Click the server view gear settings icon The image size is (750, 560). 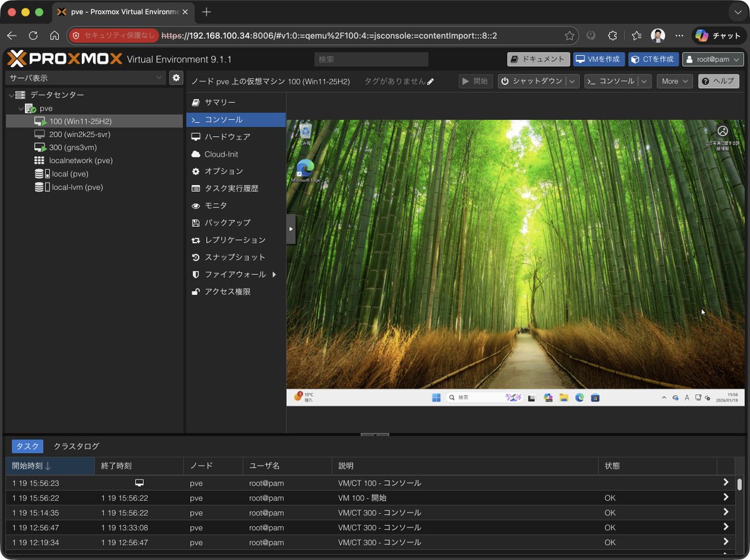176,77
